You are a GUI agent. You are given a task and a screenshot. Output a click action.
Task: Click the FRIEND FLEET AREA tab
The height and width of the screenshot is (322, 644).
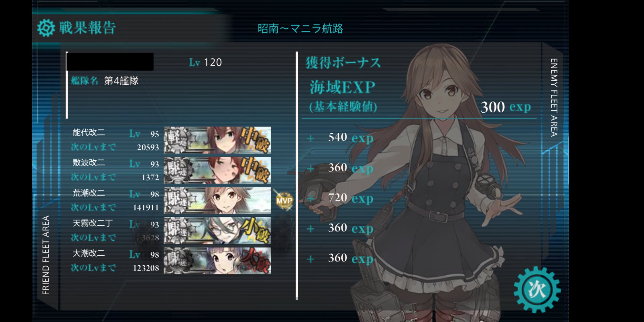point(46,255)
